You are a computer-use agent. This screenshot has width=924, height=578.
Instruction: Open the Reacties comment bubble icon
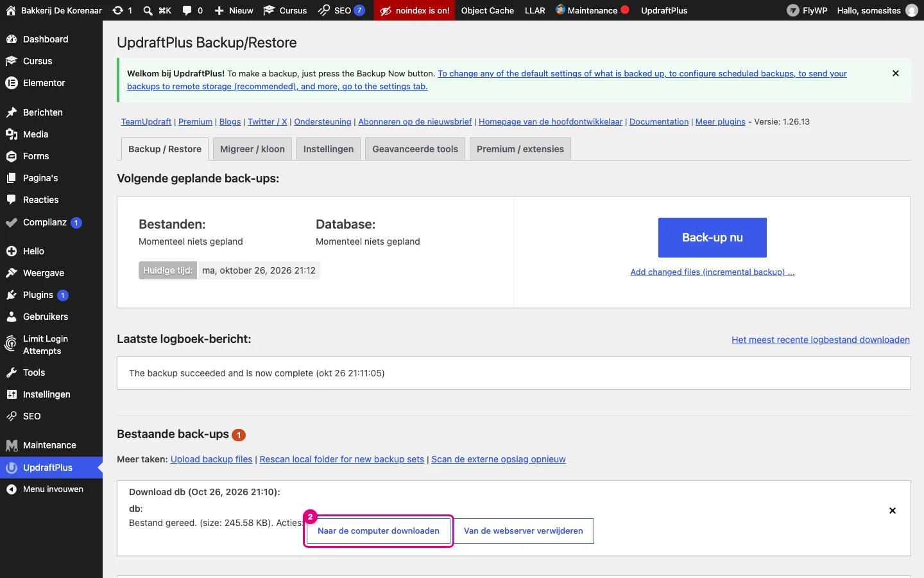11,200
